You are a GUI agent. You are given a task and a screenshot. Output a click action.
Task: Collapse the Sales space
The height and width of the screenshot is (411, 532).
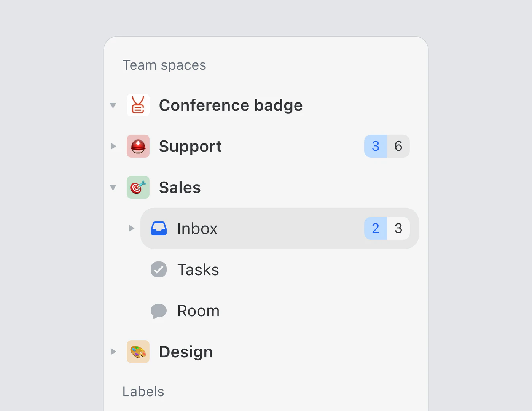(113, 187)
